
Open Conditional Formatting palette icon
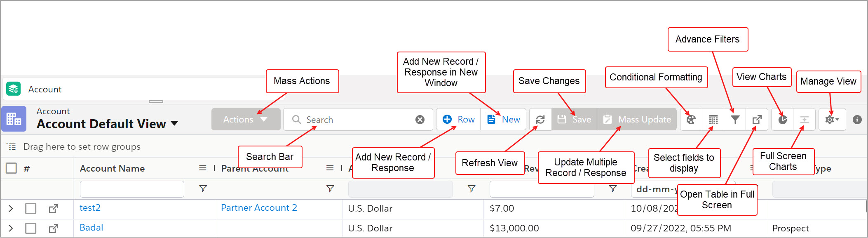[691, 120]
